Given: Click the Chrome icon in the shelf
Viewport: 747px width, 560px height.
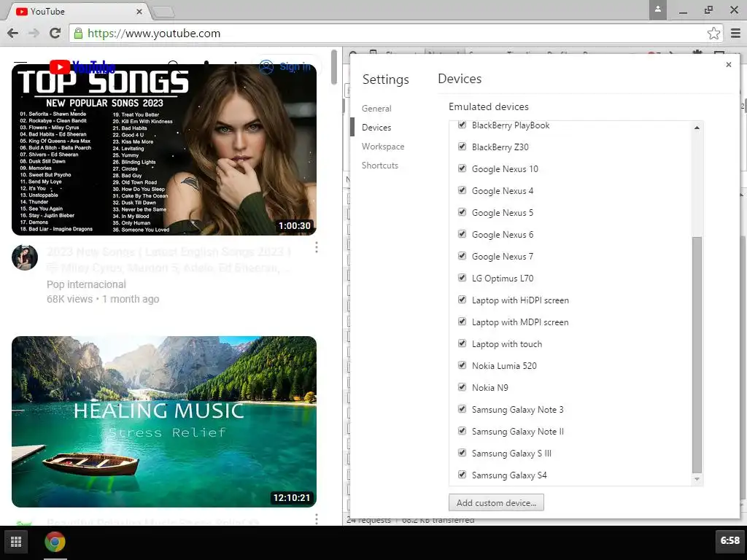Looking at the screenshot, I should point(55,542).
